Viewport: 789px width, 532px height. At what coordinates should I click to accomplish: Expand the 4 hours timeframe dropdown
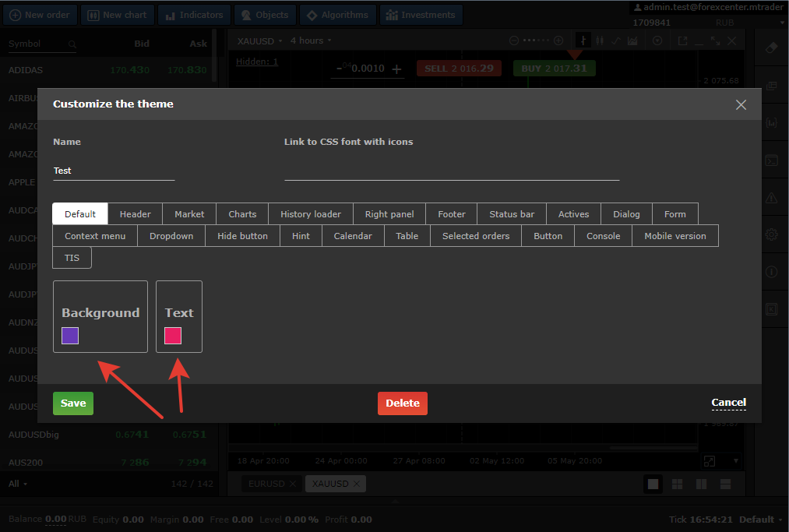tap(311, 41)
